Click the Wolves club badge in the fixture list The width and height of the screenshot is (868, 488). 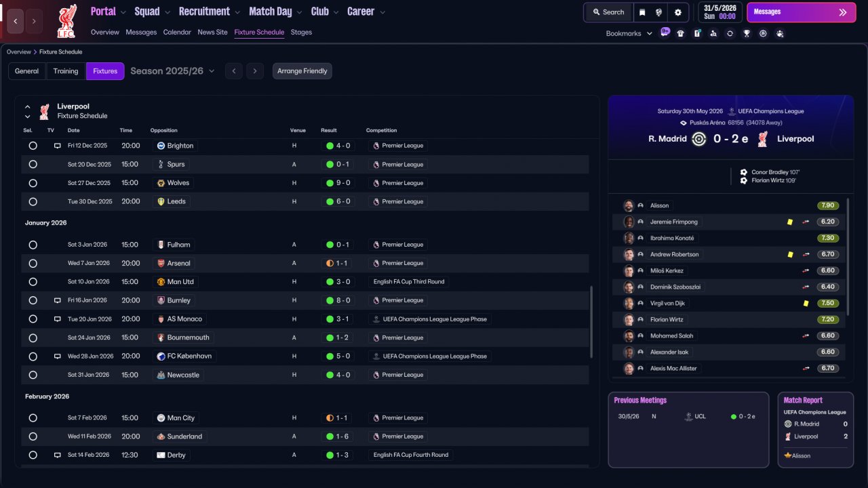point(161,183)
